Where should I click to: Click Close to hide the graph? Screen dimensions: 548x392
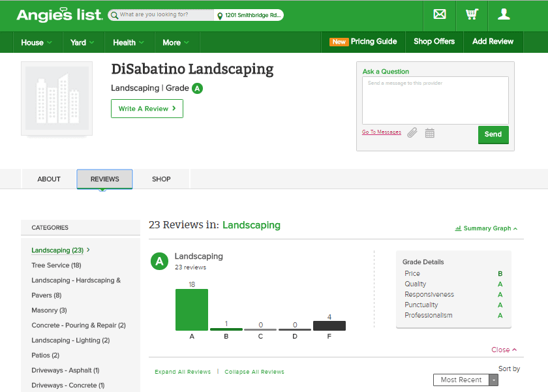point(504,350)
